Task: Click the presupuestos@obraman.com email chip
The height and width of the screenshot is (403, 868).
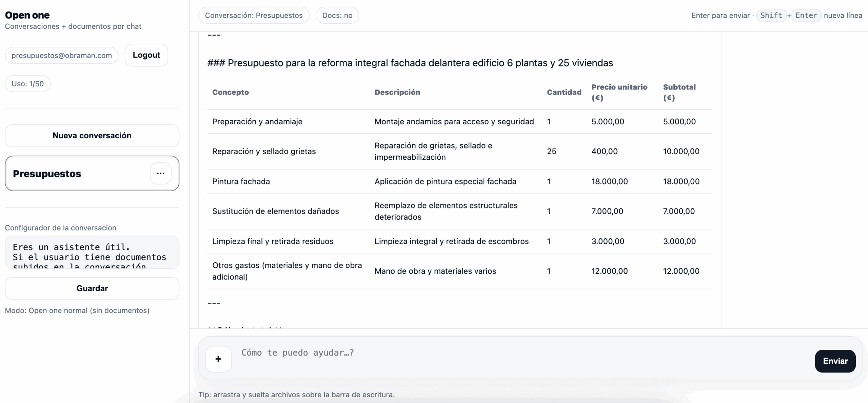Action: [x=62, y=55]
